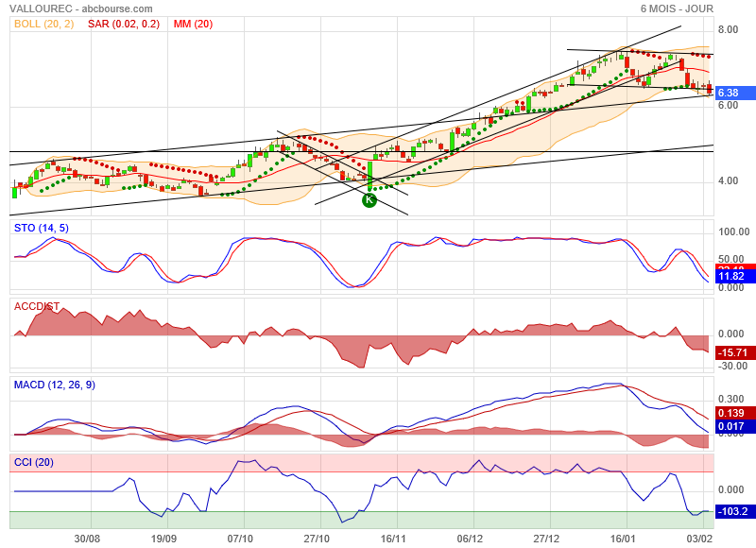Screen dimensions: 756x548
Task: Click the MACD (12, 26, 9) panel label
Action: coord(55,385)
